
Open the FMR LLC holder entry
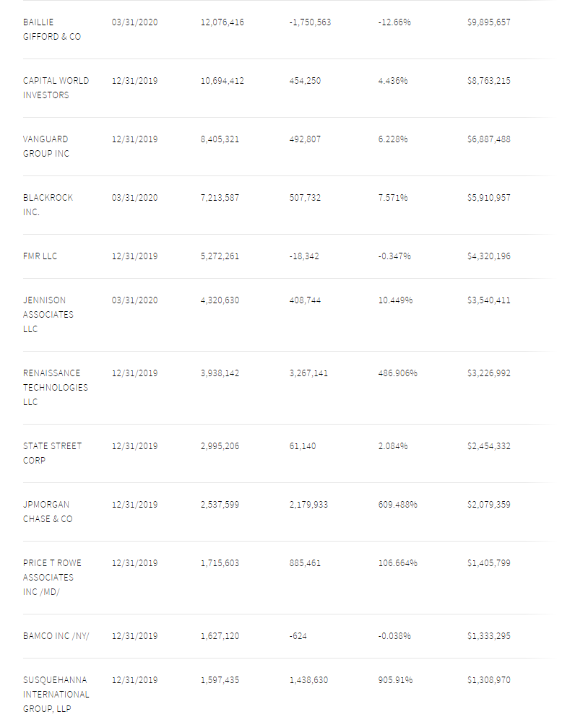tap(40, 256)
